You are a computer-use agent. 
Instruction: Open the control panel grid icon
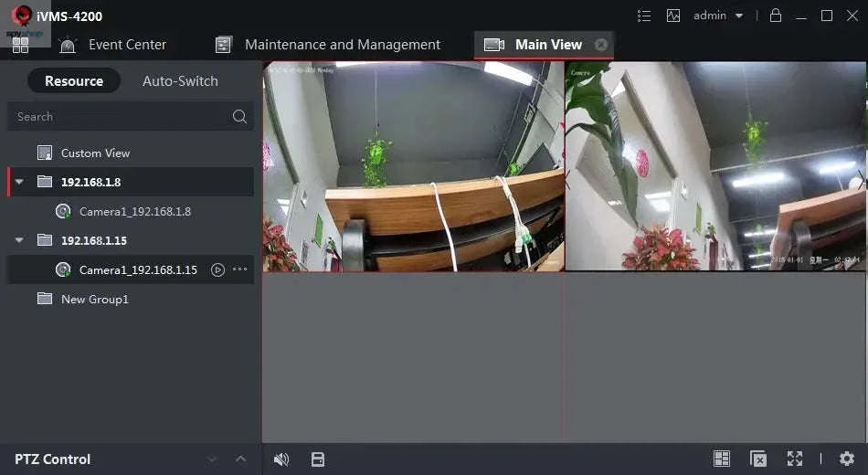tap(20, 45)
